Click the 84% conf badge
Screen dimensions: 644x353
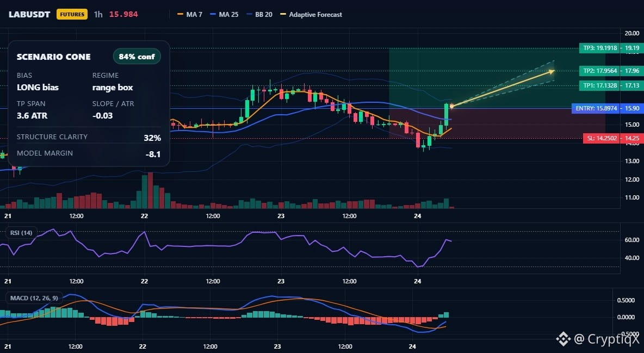coord(137,57)
